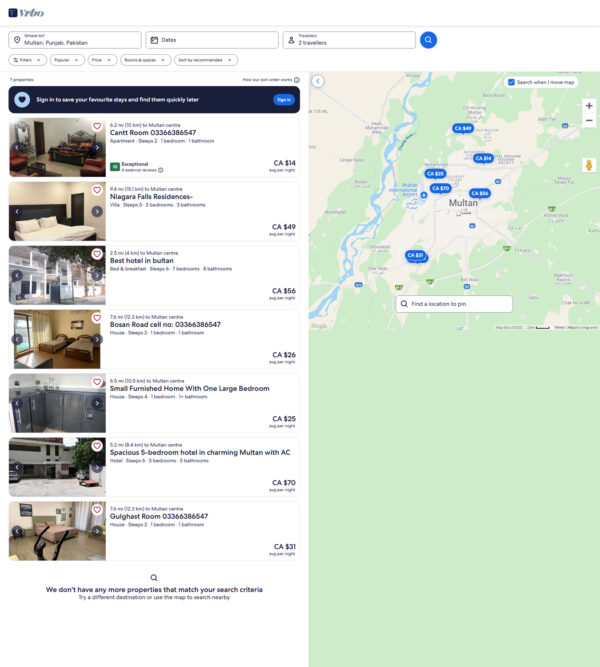Image resolution: width=600 pixels, height=667 pixels.
Task: Open Niagara Falls Residences listing title
Action: click(x=151, y=197)
